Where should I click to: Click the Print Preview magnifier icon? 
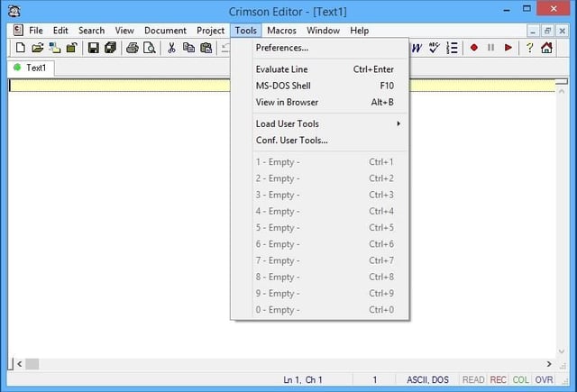(x=150, y=48)
